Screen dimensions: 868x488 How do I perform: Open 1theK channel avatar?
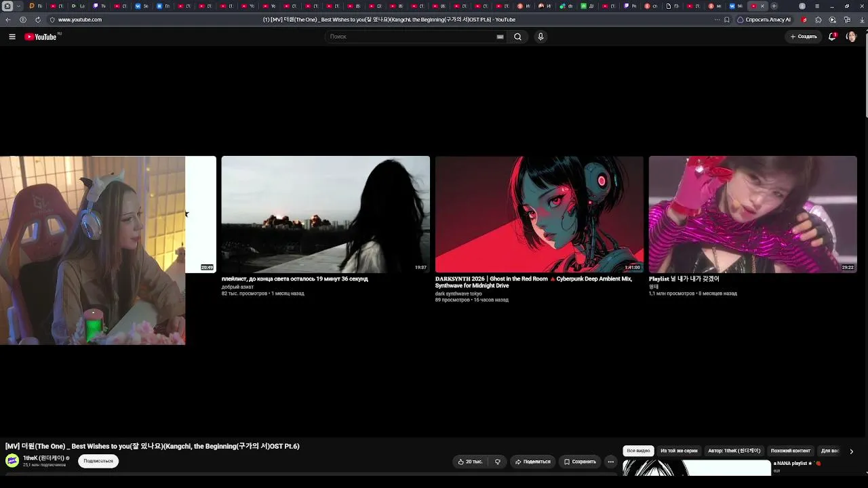(12, 461)
